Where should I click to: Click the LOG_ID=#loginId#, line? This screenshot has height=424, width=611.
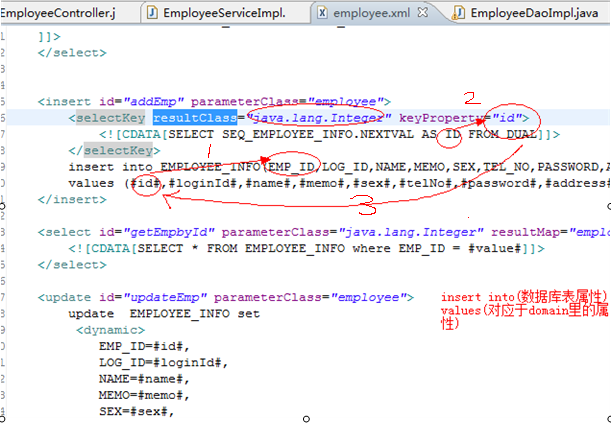click(163, 363)
